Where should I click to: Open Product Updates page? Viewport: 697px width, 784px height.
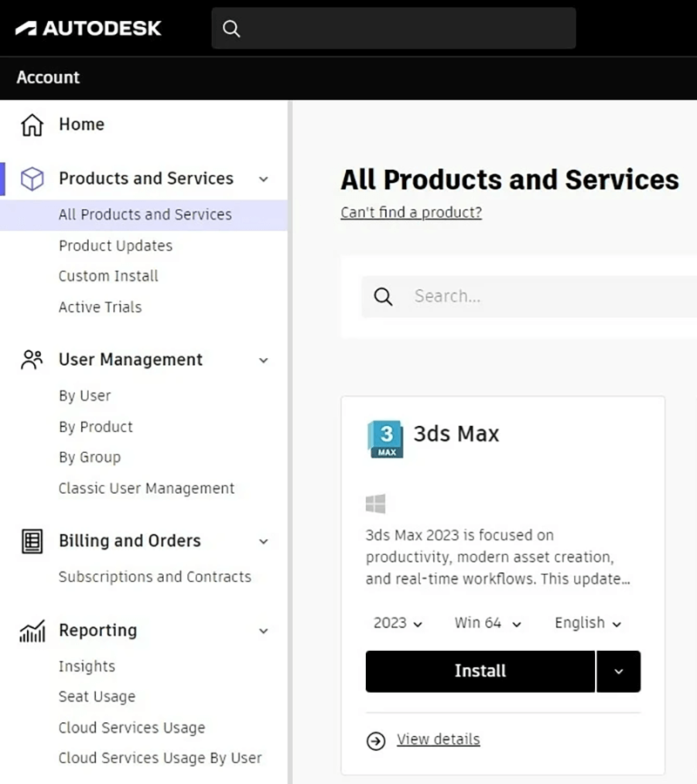tap(116, 246)
